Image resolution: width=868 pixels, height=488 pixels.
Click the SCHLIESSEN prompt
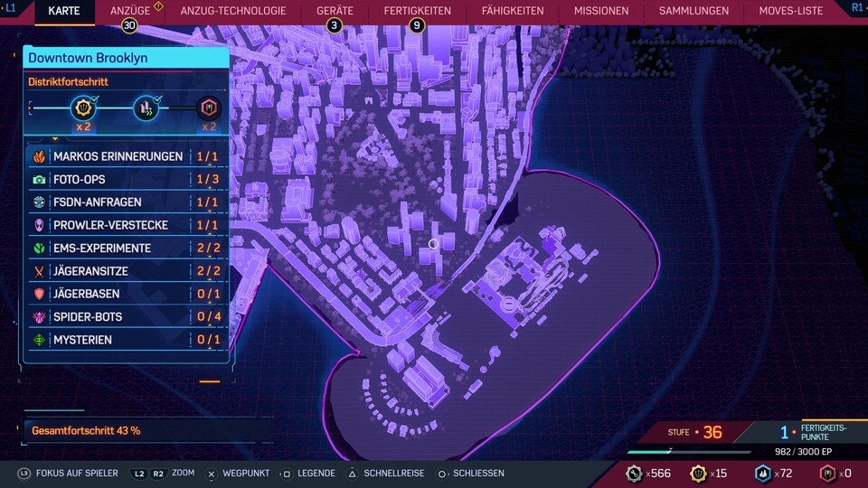click(x=470, y=474)
